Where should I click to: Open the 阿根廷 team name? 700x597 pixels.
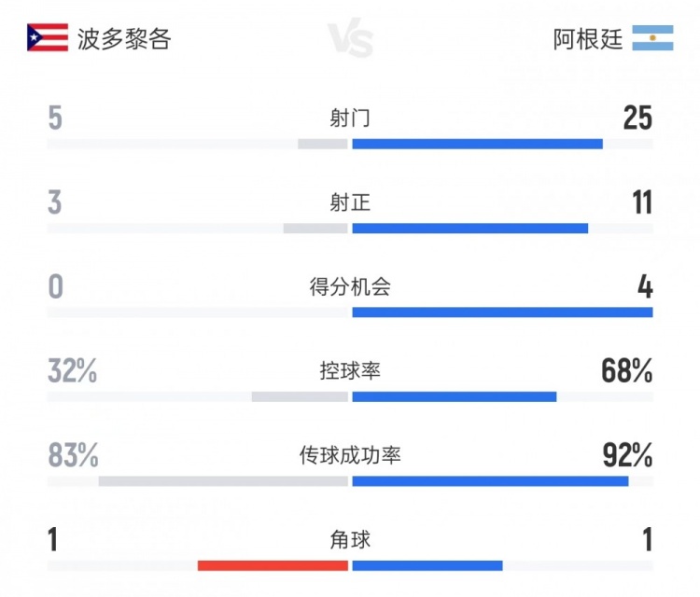pyautogui.click(x=588, y=39)
